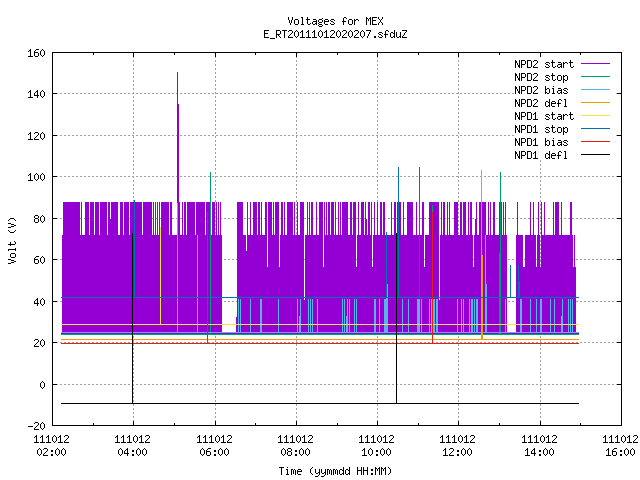Click the y-axis tick value 160

pyautogui.click(x=36, y=53)
